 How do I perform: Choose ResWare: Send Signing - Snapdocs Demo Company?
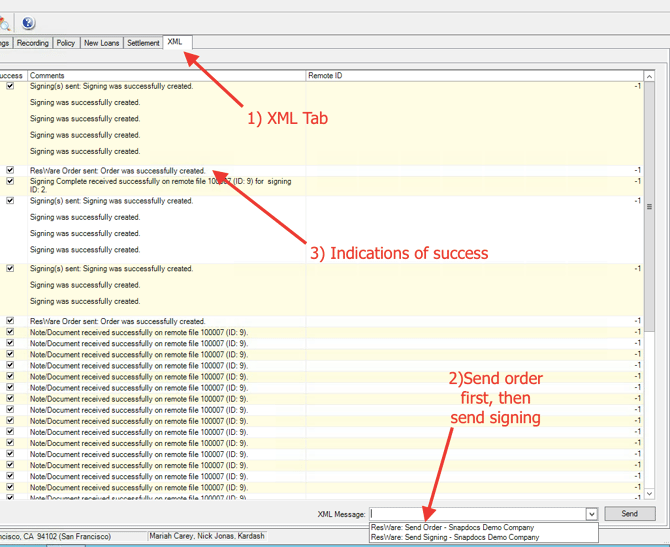pos(455,537)
